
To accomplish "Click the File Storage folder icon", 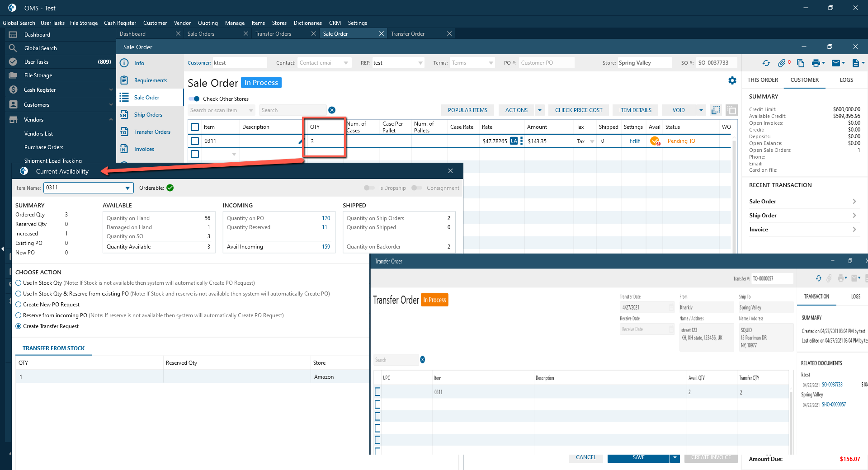I will (x=13, y=75).
